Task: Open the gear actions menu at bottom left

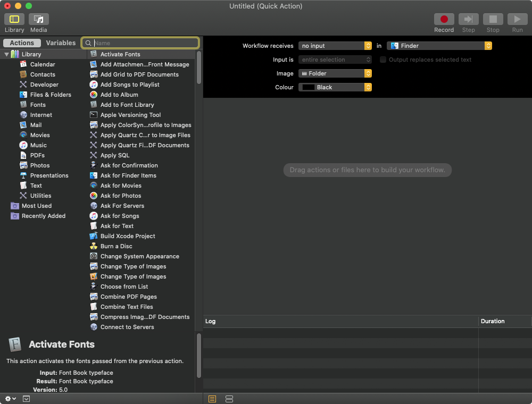Action: click(10, 399)
